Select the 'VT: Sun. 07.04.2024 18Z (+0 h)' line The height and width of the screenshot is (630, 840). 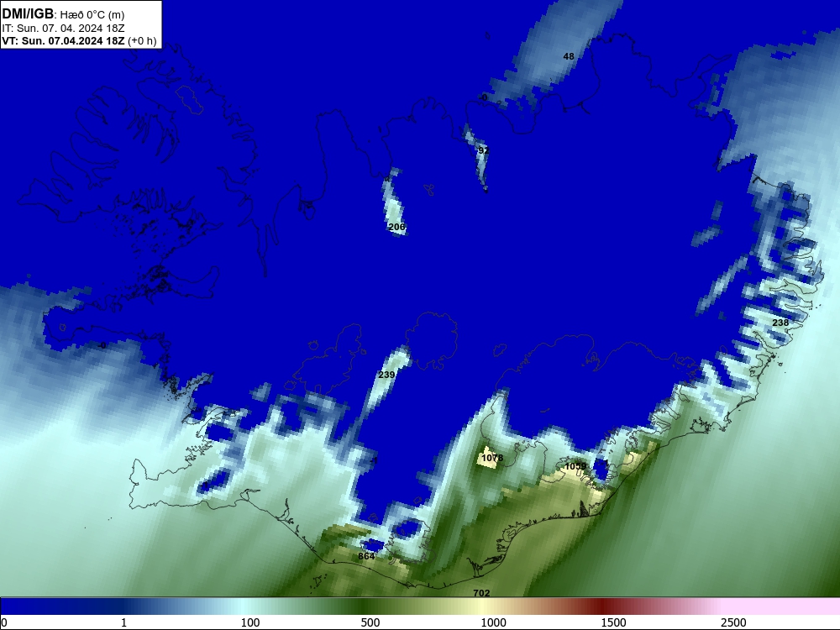click(79, 41)
